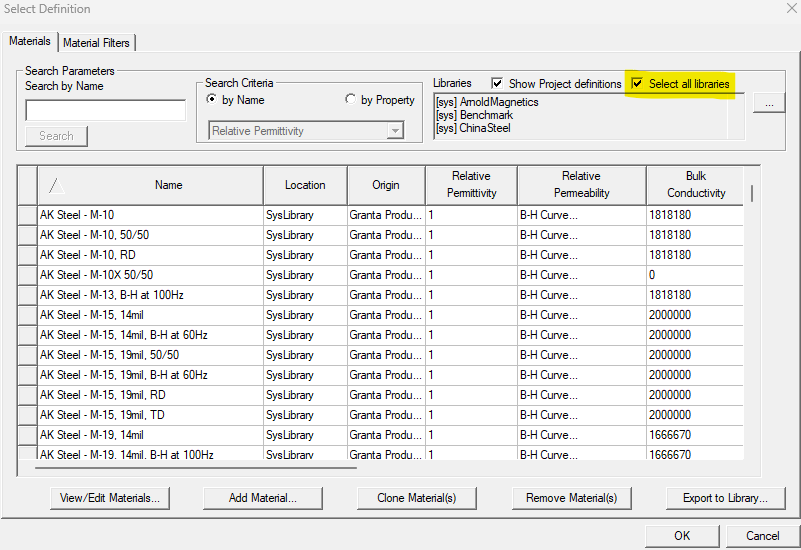Toggle the Show Project definitions checkbox
The width and height of the screenshot is (801, 550).
(x=497, y=84)
